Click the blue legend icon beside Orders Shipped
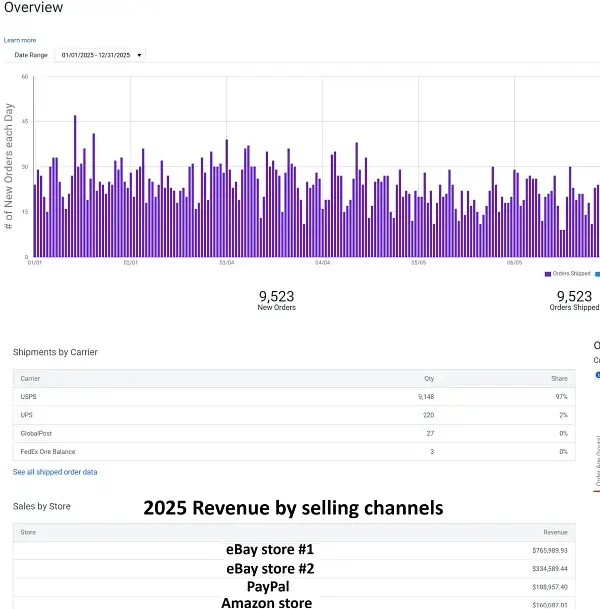The width and height of the screenshot is (600, 609). (x=597, y=273)
